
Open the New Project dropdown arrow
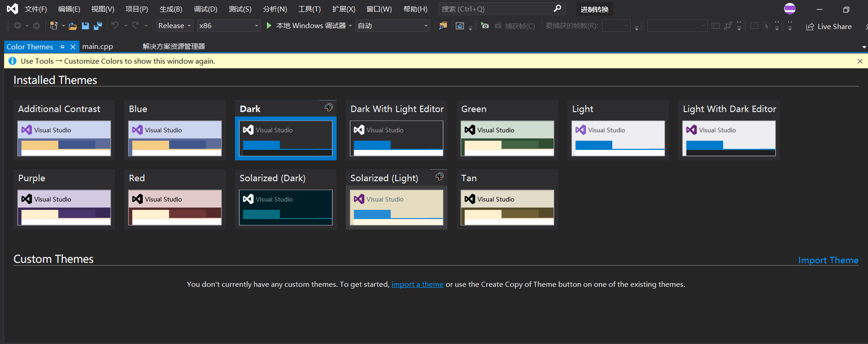(x=63, y=26)
